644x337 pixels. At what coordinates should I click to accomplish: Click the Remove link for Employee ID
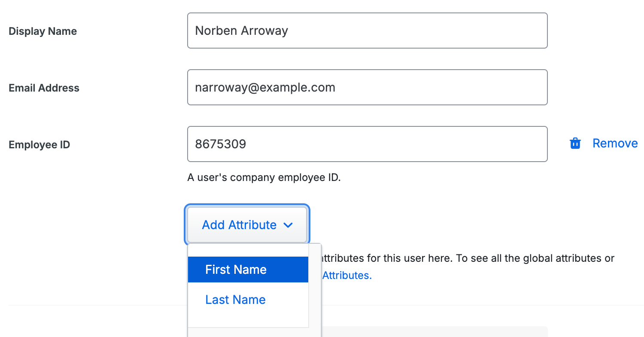(x=615, y=144)
